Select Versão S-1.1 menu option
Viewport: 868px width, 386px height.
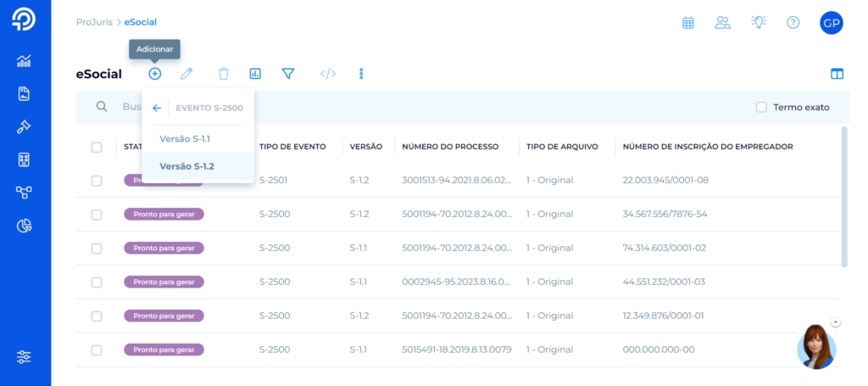click(185, 138)
